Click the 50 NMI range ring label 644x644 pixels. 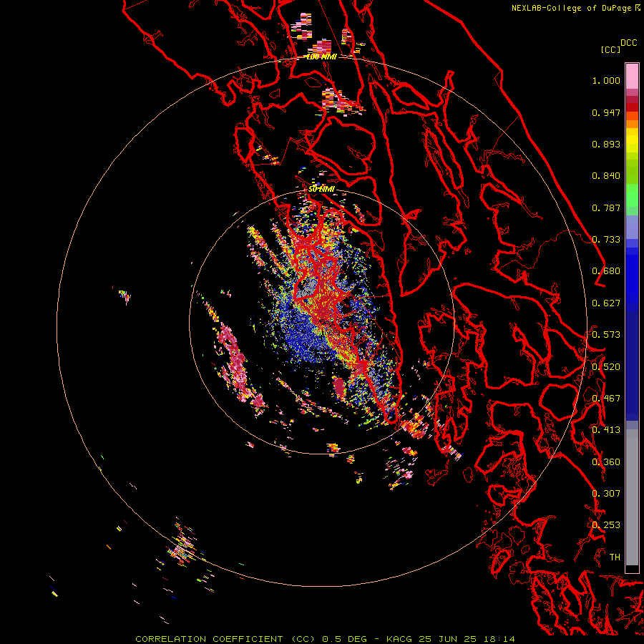coord(321,190)
